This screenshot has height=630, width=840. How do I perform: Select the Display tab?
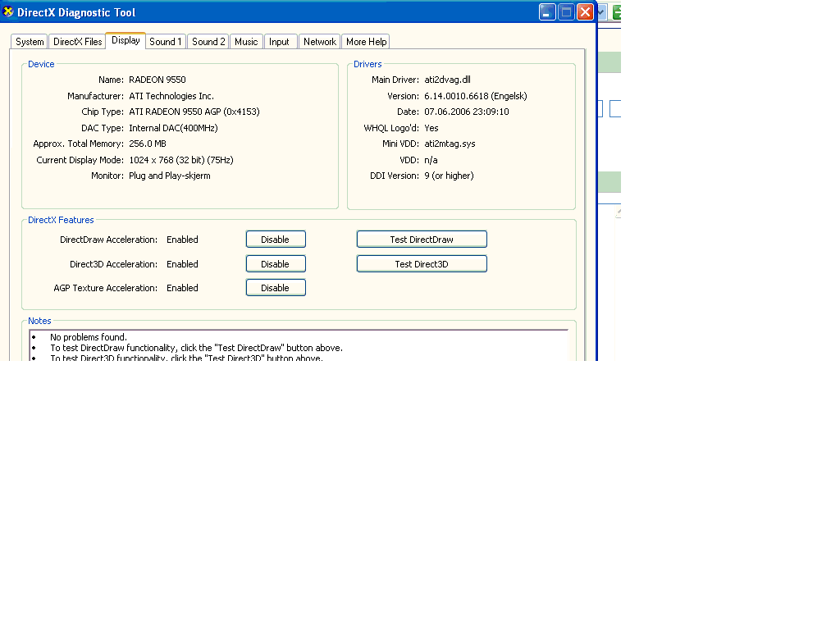[x=126, y=41]
